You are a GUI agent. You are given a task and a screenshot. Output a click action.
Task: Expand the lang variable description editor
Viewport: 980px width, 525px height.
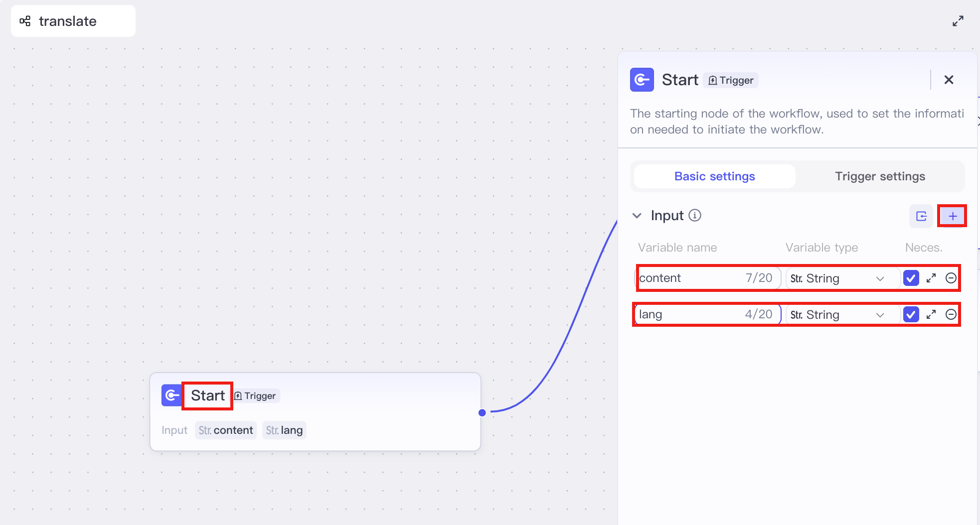931,314
